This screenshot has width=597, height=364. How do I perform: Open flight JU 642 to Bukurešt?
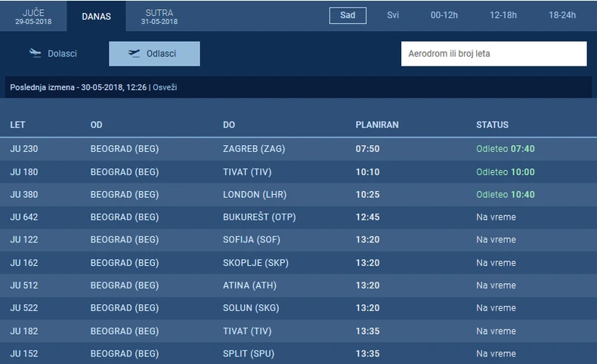[298, 217]
